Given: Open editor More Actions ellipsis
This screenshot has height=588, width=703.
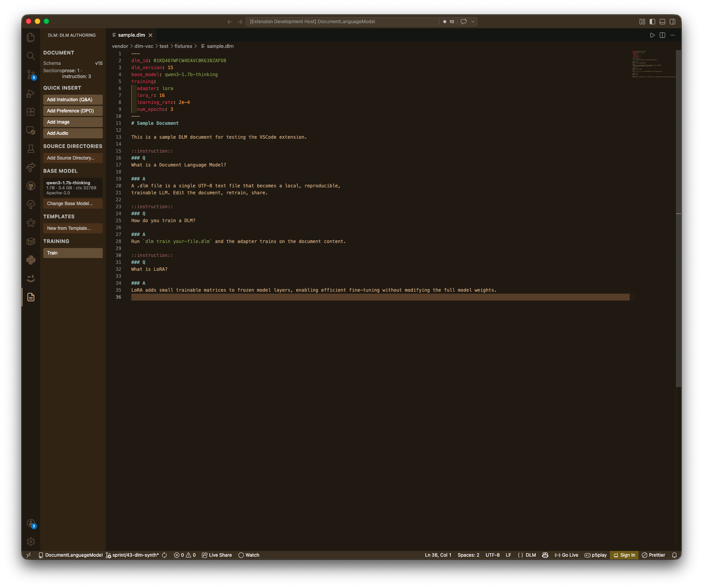Looking at the screenshot, I should (672, 35).
